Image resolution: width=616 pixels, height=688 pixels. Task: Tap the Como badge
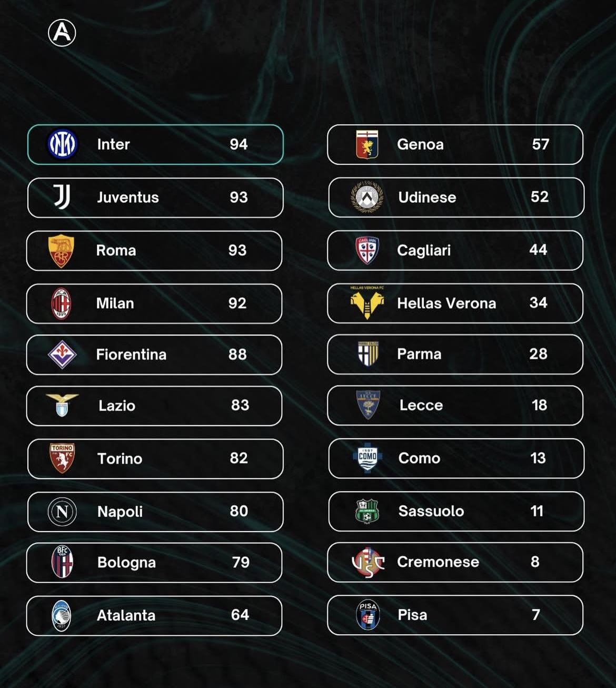click(367, 457)
